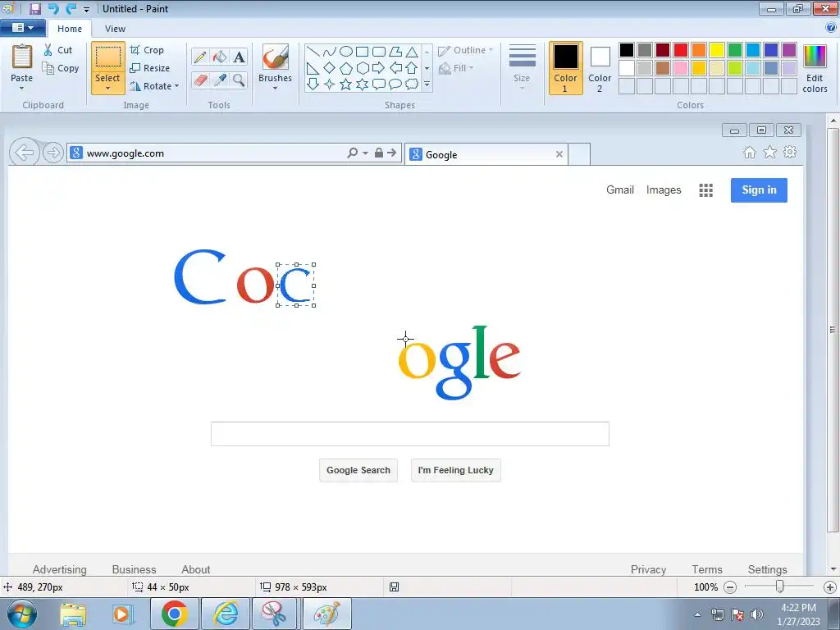Viewport: 840px width, 630px height.
Task: Open the Rotate dropdown
Action: (154, 85)
